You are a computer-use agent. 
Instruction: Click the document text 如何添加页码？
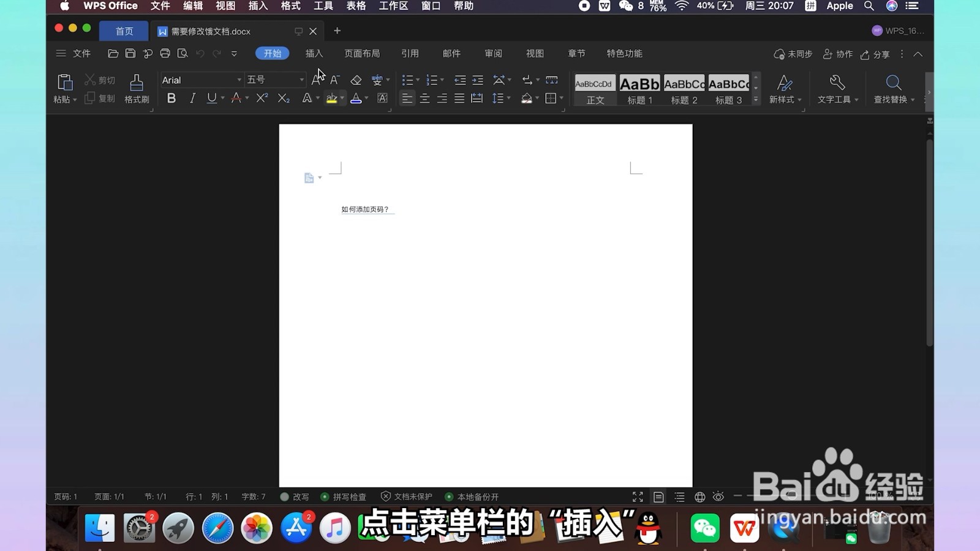365,209
